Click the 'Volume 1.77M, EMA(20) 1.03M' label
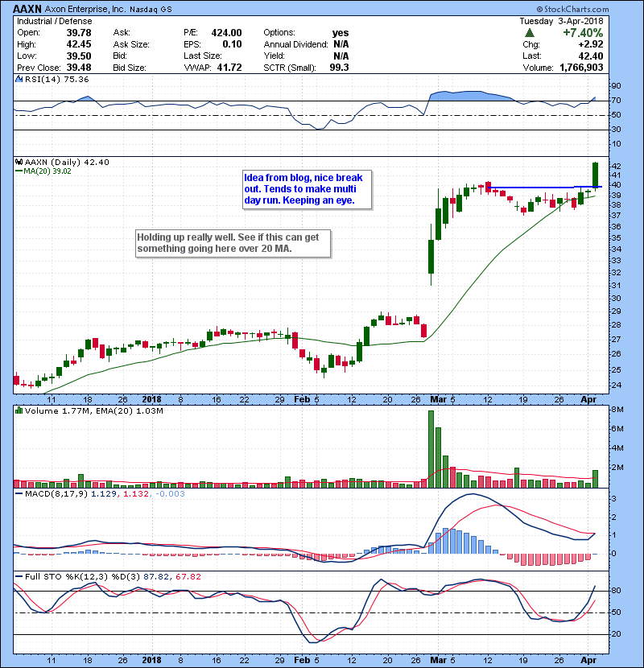The width and height of the screenshot is (644, 668). [93, 410]
